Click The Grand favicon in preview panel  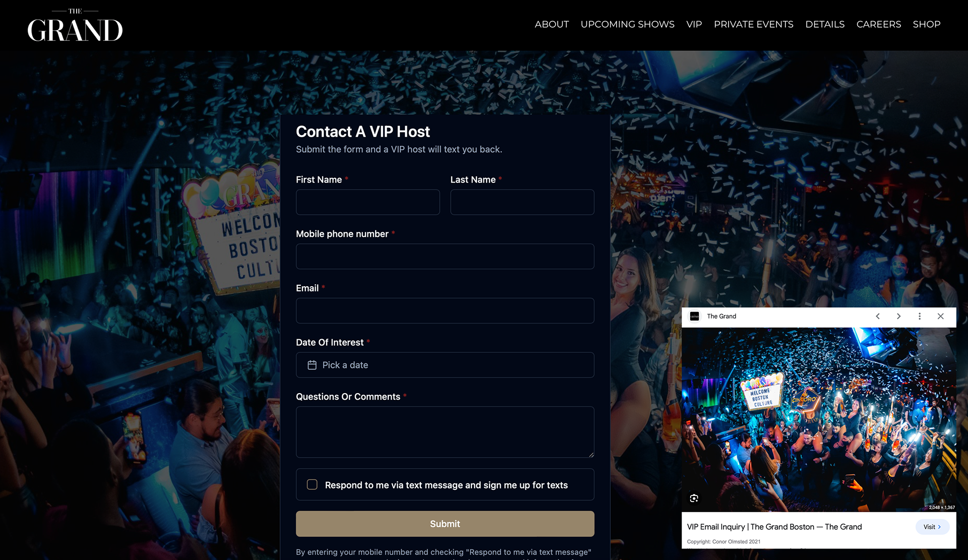click(x=695, y=316)
